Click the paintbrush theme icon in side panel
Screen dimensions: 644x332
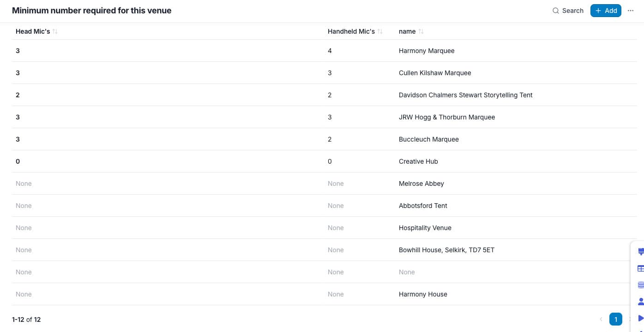point(641,252)
